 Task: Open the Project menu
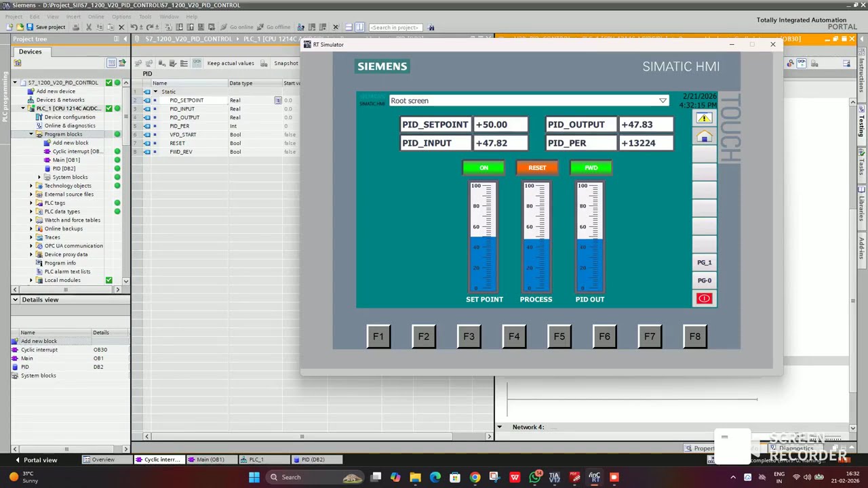[x=14, y=16]
